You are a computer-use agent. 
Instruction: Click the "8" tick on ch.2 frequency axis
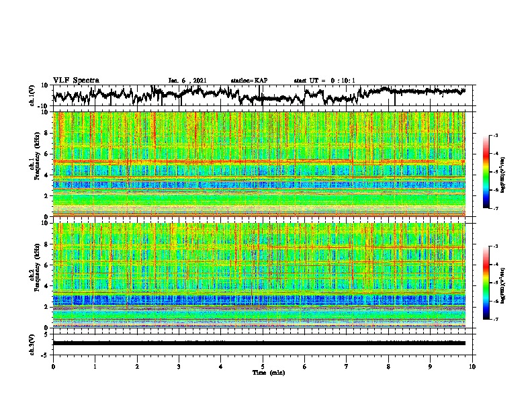pos(46,244)
